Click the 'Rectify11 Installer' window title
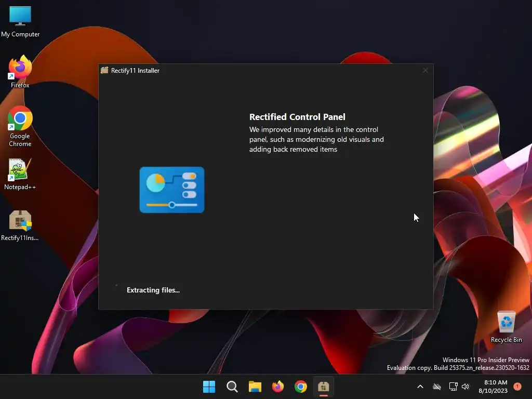This screenshot has width=532, height=399. (x=136, y=71)
